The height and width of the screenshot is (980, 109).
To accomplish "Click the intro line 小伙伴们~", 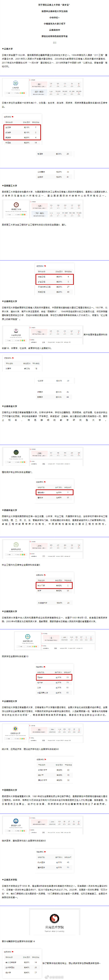I will 54,17.
